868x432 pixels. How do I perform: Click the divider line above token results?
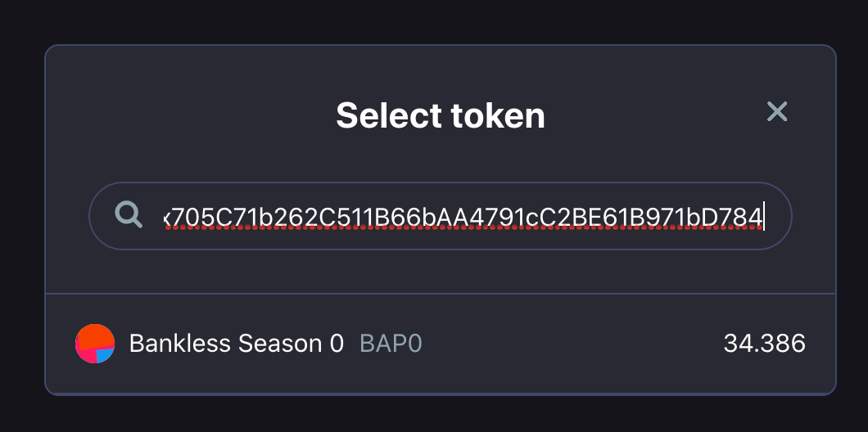440,294
